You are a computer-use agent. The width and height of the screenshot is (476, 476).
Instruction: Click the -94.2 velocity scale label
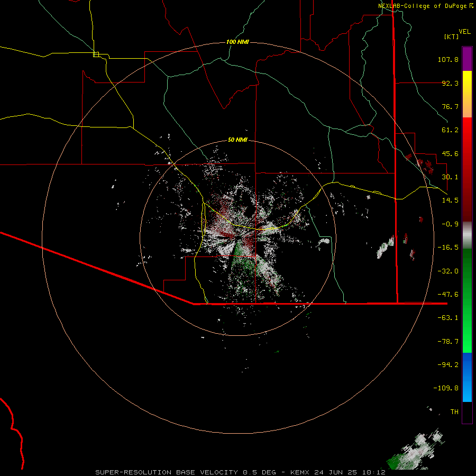(448, 364)
